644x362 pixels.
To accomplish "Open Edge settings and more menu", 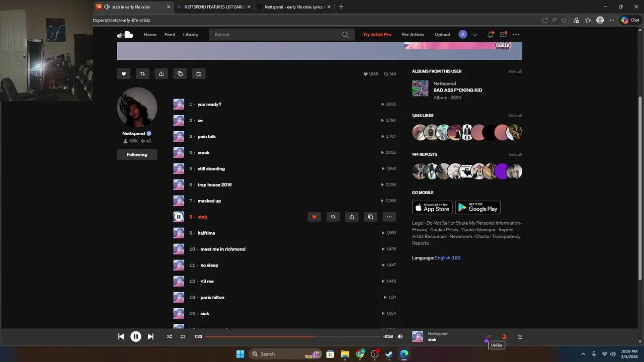I will [x=612, y=20].
